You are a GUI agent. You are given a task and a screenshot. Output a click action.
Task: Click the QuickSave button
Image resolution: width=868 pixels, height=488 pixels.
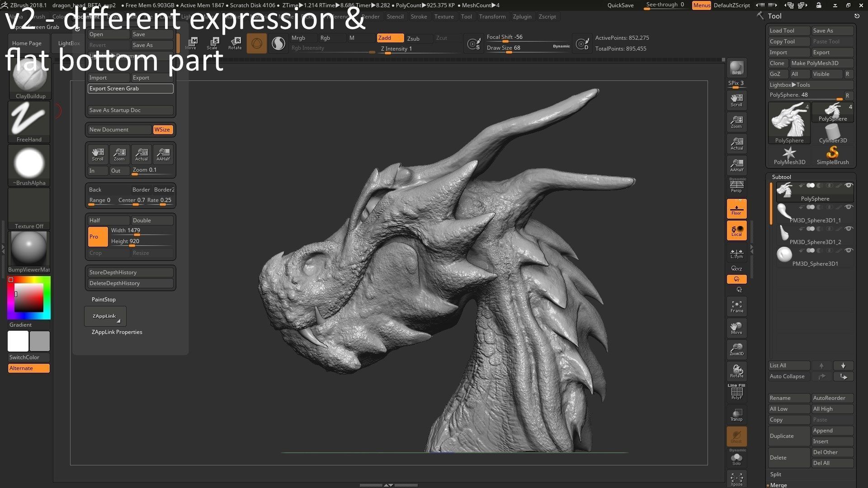[620, 5]
